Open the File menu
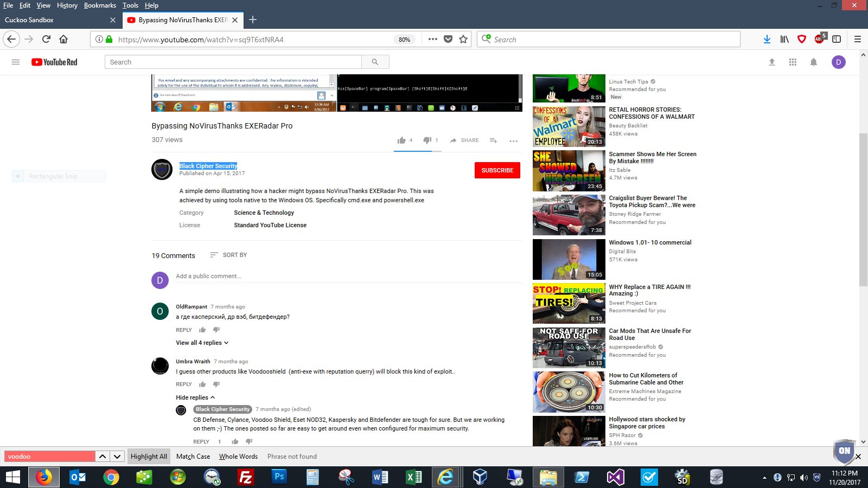 8,5
